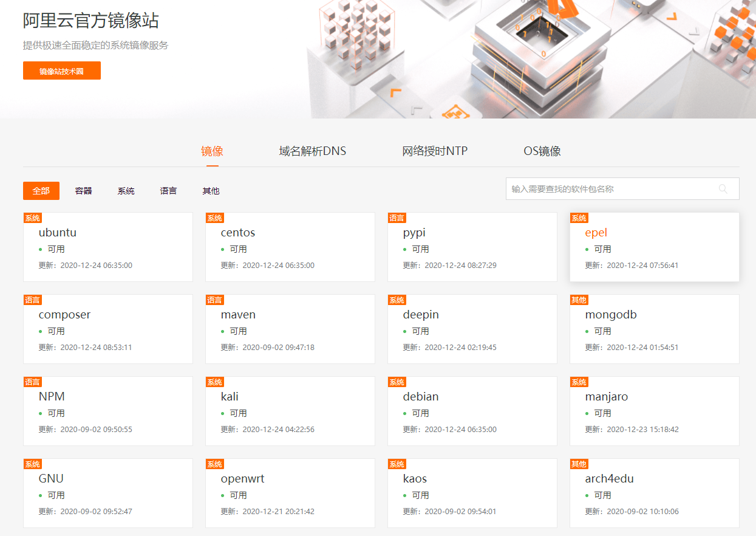Click the 其他 tag on arch4edu card

tap(579, 464)
